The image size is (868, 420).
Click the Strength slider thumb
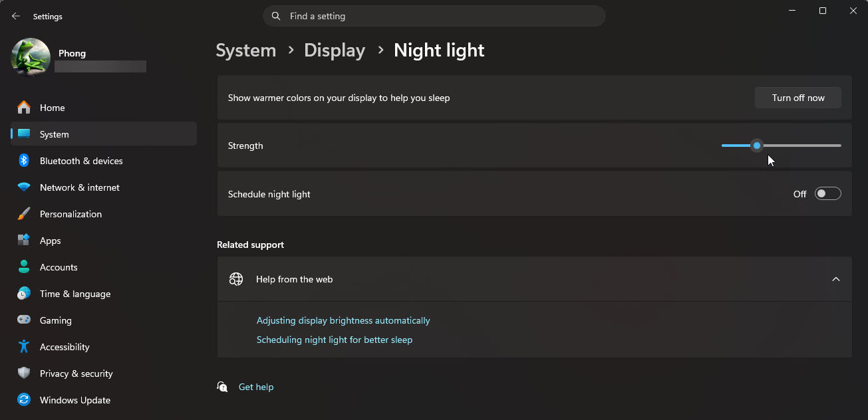[757, 146]
